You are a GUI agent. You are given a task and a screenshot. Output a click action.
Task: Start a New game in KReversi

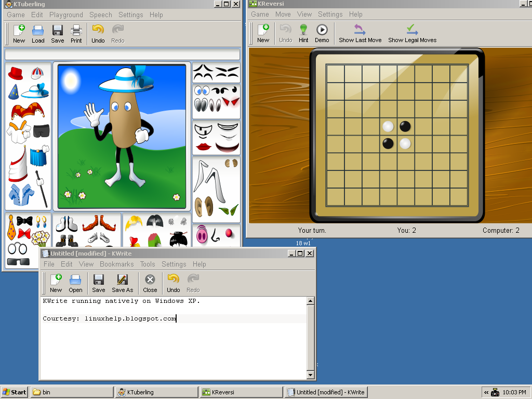(263, 34)
